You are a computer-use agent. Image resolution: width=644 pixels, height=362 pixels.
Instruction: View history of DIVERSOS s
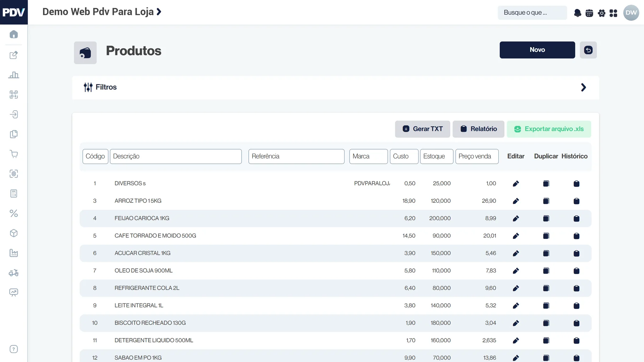[x=576, y=184]
